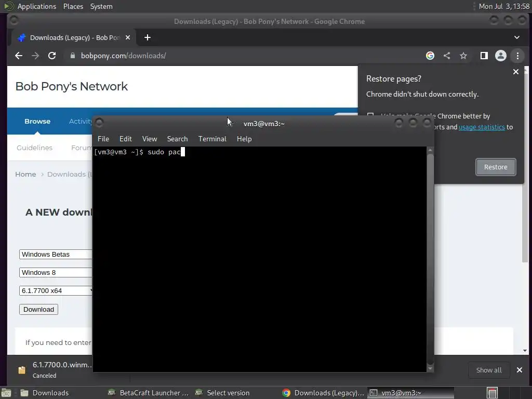This screenshot has height=399, width=532.
Task: Open terminal Search menu
Action: pos(177,139)
